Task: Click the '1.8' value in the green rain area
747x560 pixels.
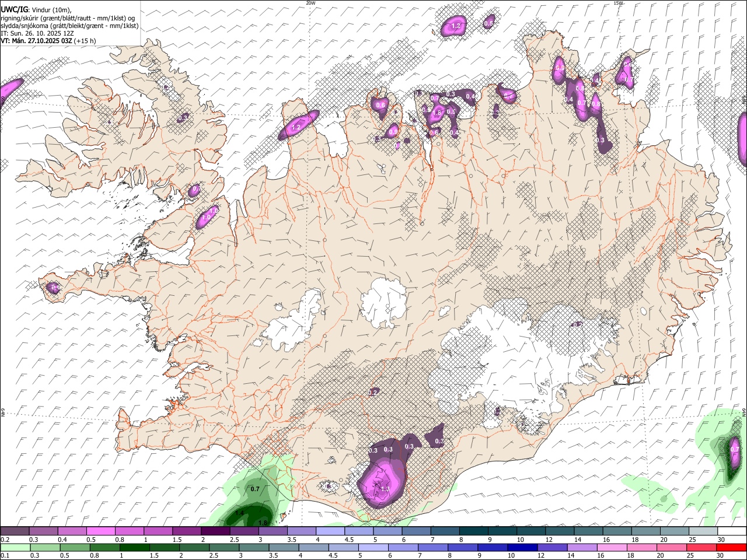Action: pos(262,523)
